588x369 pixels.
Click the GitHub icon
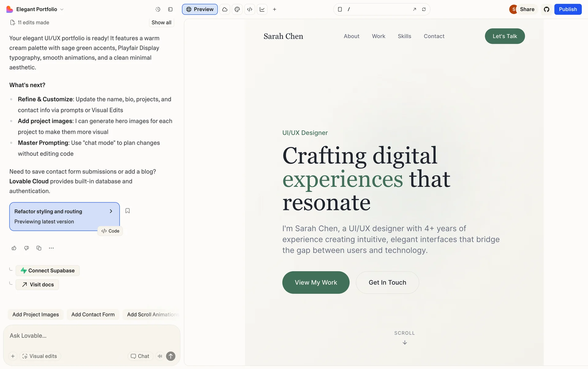547,9
